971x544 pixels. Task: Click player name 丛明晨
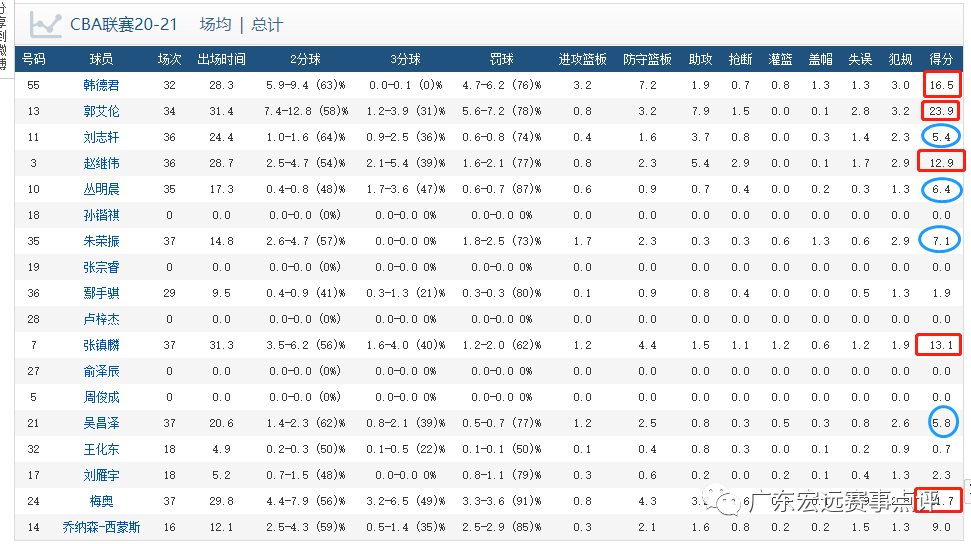(101, 189)
